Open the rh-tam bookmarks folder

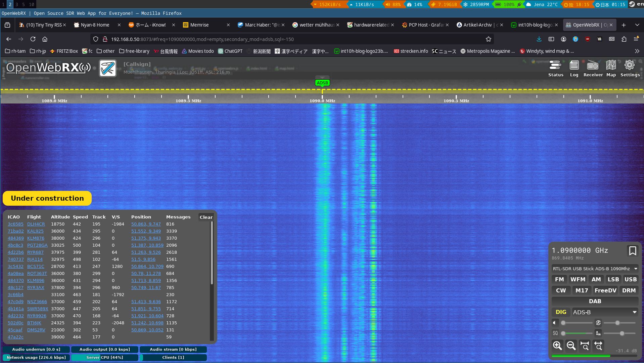[x=15, y=51]
